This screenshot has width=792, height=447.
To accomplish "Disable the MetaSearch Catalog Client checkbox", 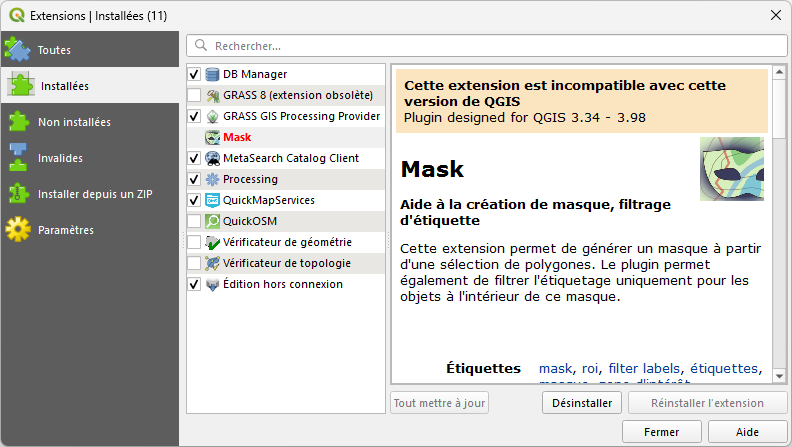I will 194,158.
